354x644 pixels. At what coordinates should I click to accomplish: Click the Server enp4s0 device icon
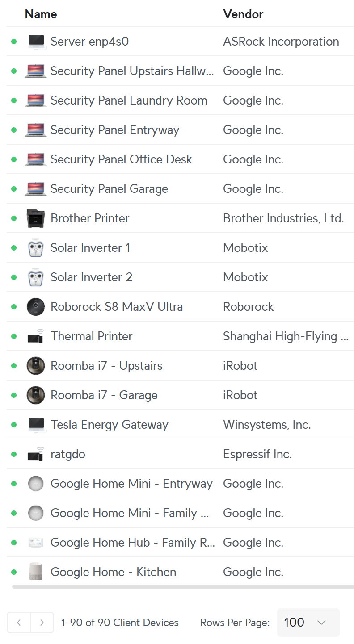pos(36,42)
